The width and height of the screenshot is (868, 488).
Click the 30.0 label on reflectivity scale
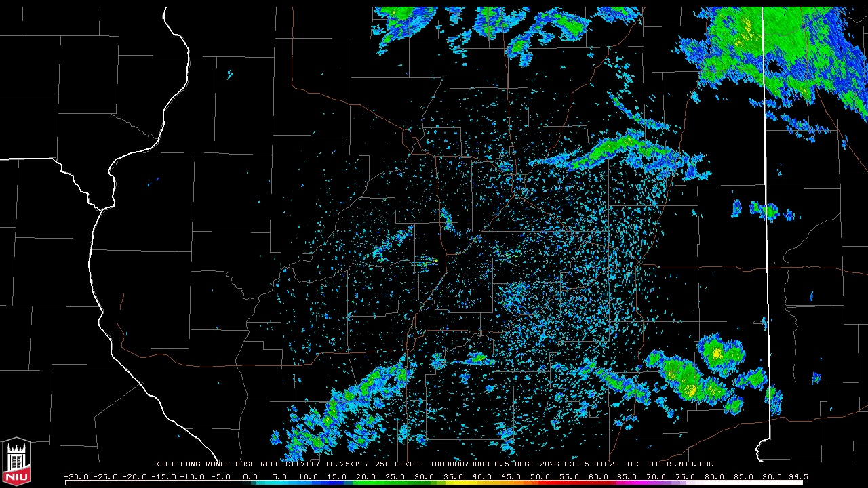click(425, 476)
